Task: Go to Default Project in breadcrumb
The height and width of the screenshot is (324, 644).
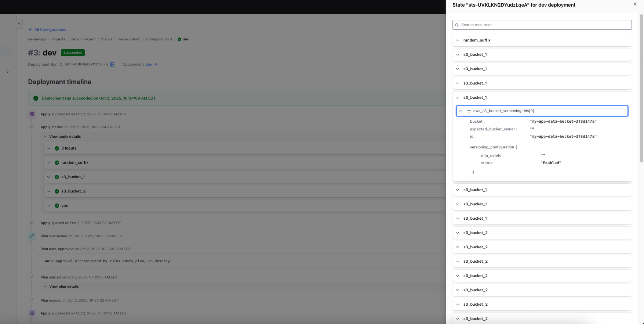Action: (83, 39)
